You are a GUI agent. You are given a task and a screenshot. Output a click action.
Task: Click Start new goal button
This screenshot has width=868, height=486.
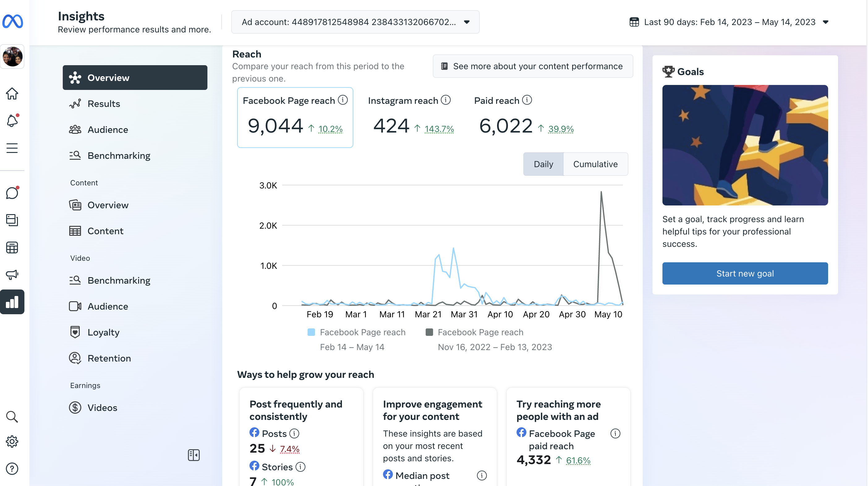[x=745, y=273]
